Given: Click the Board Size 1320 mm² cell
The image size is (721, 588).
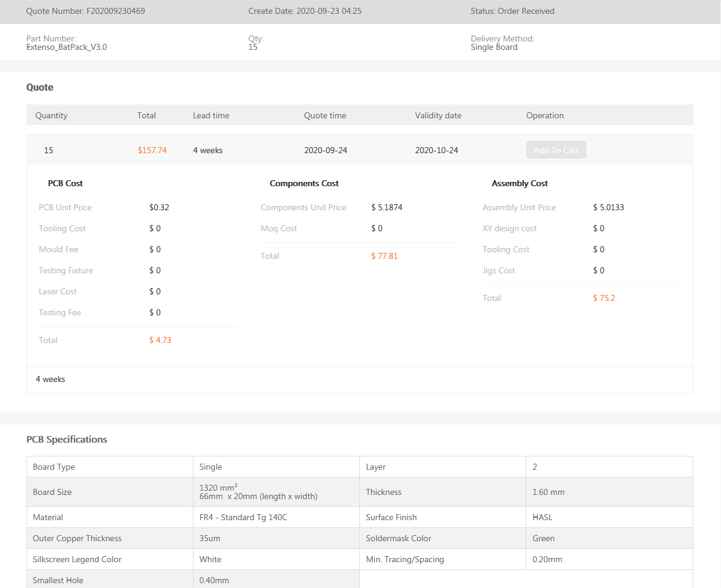Looking at the screenshot, I should (x=276, y=492).
